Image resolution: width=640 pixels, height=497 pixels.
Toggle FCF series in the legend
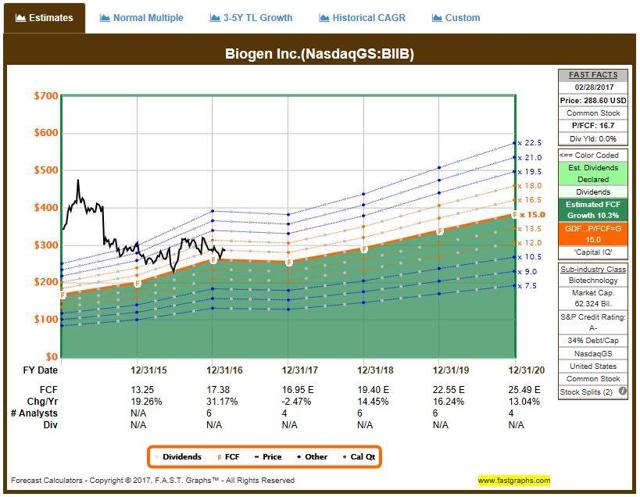(229, 457)
